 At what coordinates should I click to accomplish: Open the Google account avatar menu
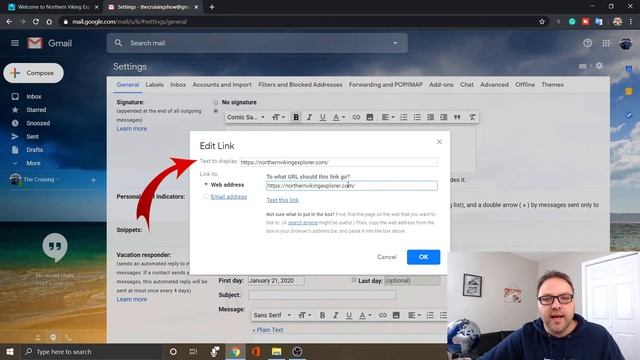click(625, 43)
